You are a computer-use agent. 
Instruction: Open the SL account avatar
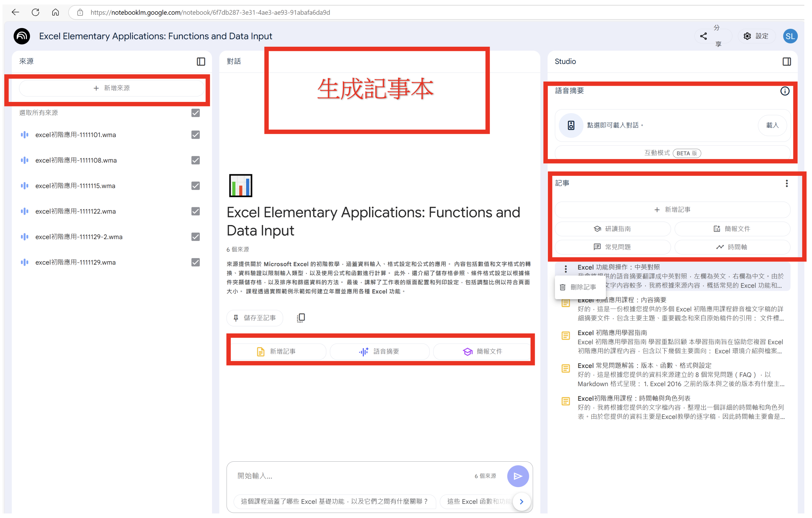tap(790, 36)
